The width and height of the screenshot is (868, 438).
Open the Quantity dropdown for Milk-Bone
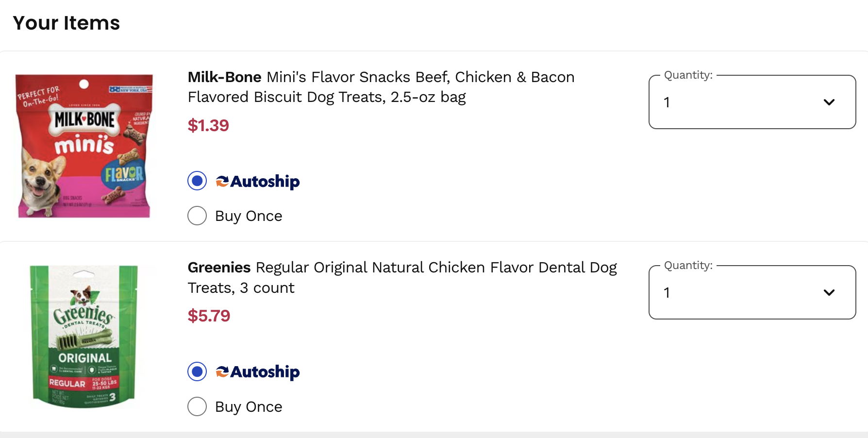tap(752, 102)
